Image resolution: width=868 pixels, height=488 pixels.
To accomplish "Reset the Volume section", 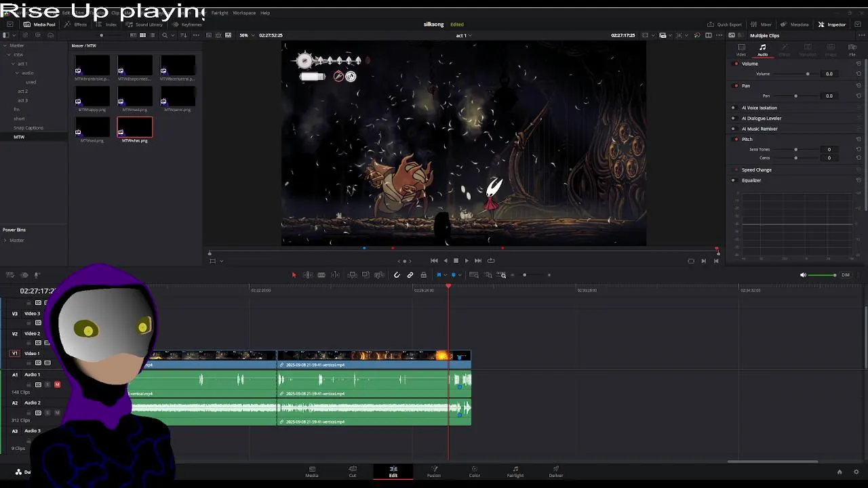I will pos(859,64).
